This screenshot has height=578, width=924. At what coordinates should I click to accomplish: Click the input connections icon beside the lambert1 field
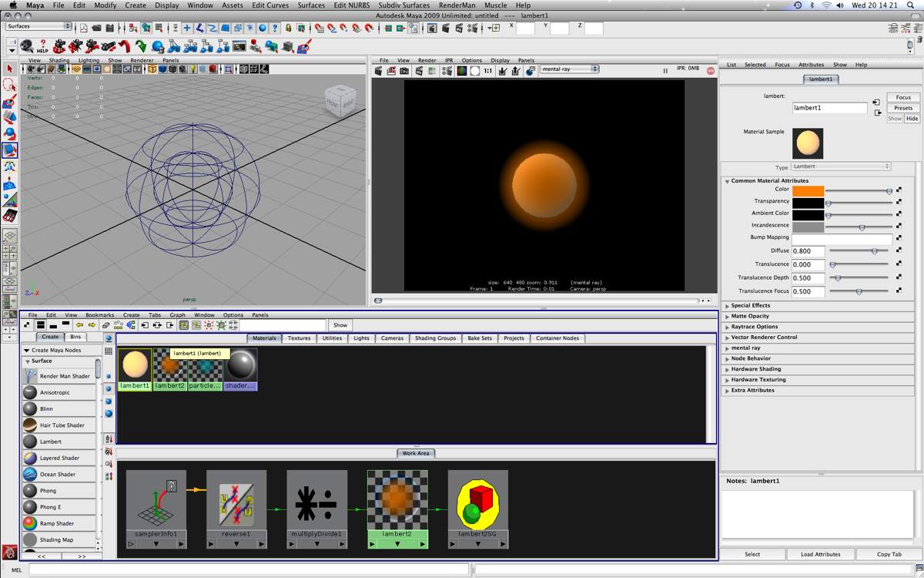(876, 102)
